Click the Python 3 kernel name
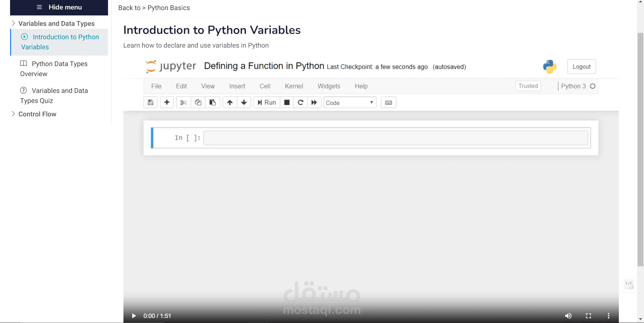644x323 pixels. tap(573, 86)
